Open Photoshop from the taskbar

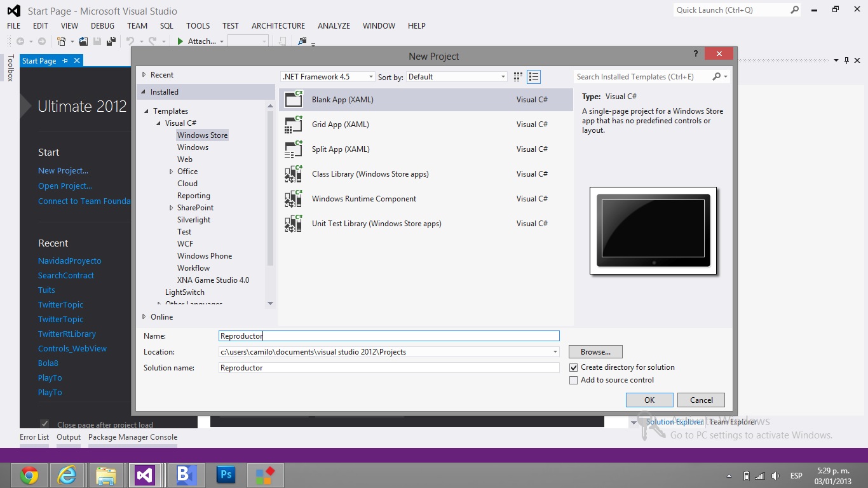click(226, 475)
